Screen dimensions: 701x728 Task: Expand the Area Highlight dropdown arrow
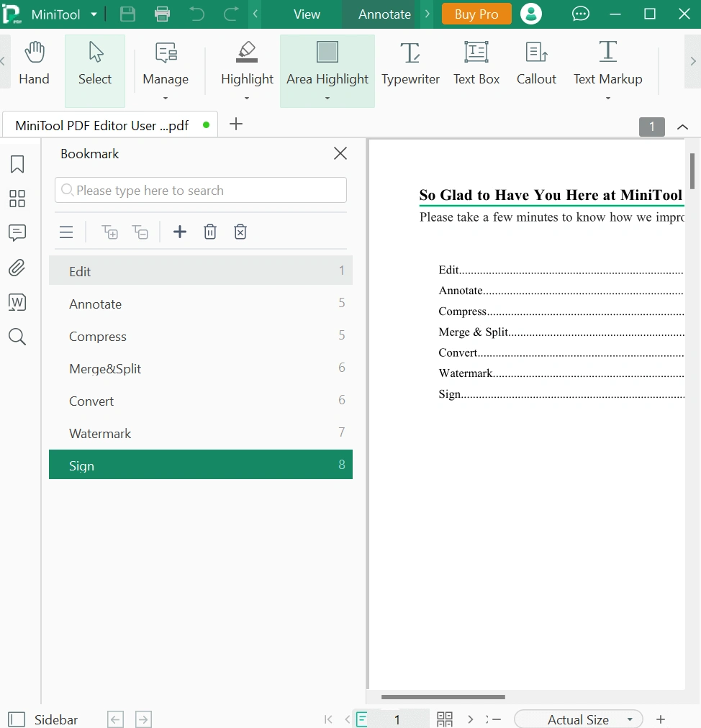point(327,98)
